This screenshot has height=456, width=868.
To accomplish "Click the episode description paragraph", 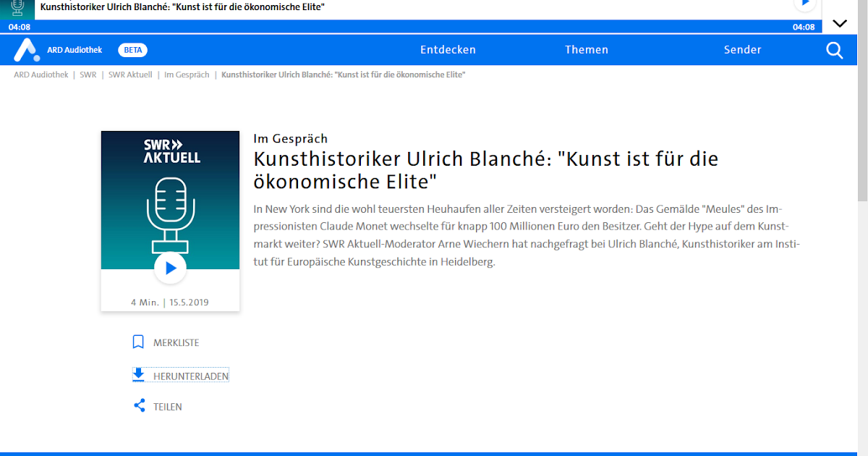I will pos(527,235).
